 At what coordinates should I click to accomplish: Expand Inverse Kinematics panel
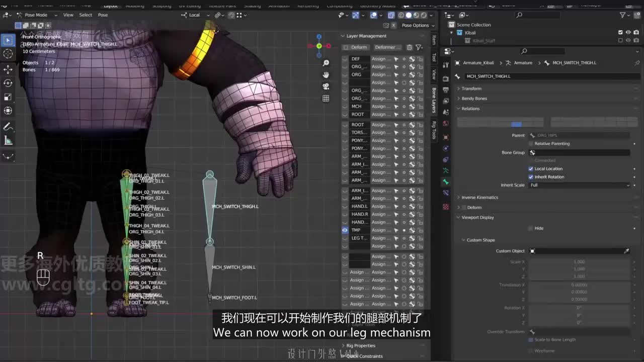point(479,198)
